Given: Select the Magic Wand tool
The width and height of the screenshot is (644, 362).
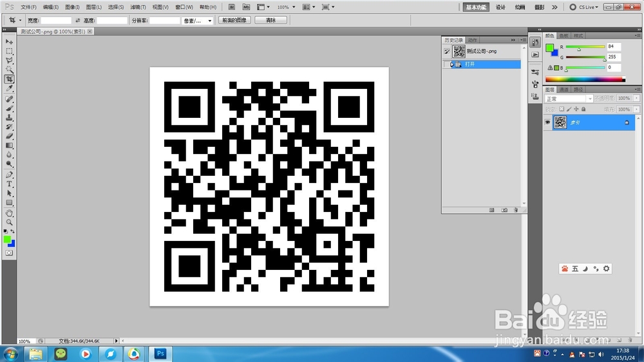Looking at the screenshot, I should point(9,70).
